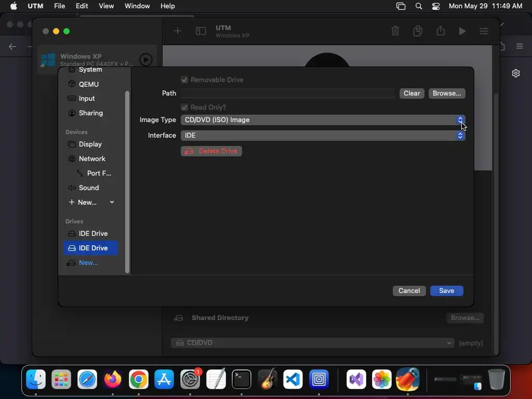Click the back arrow in background window
Screen dimensions: 532x399
coord(12,46)
